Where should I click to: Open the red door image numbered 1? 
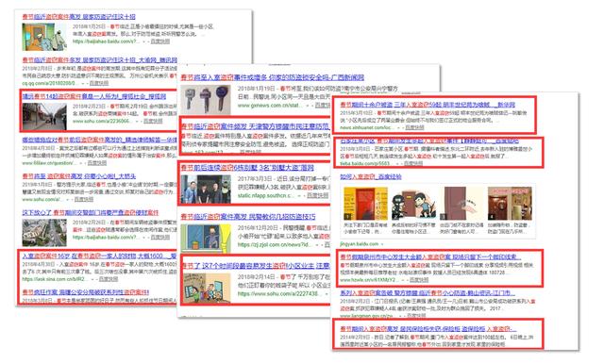tap(365, 204)
